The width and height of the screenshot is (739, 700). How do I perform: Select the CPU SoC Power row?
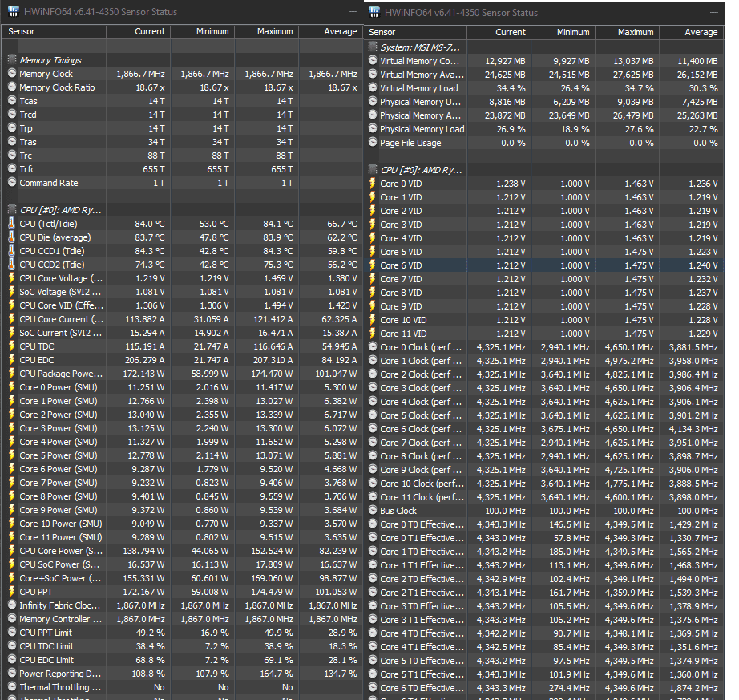pos(183,564)
